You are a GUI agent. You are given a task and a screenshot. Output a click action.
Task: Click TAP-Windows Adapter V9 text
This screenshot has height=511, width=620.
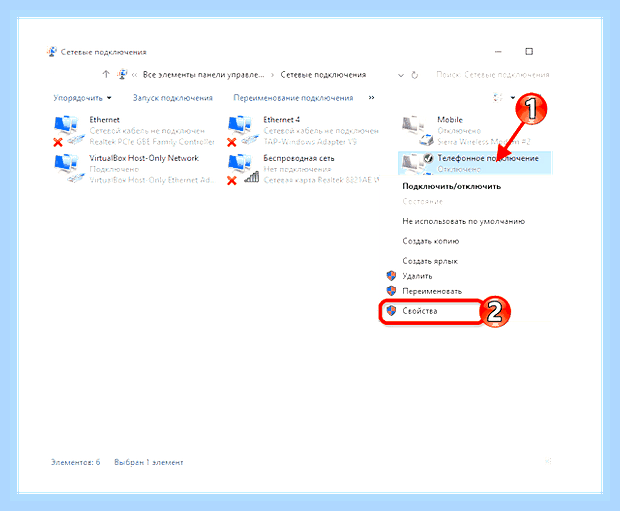coord(310,142)
